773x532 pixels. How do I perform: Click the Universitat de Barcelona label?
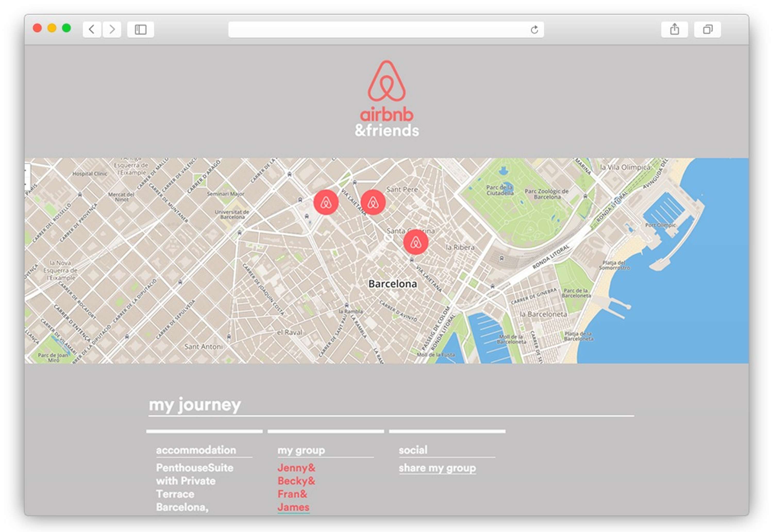click(232, 214)
